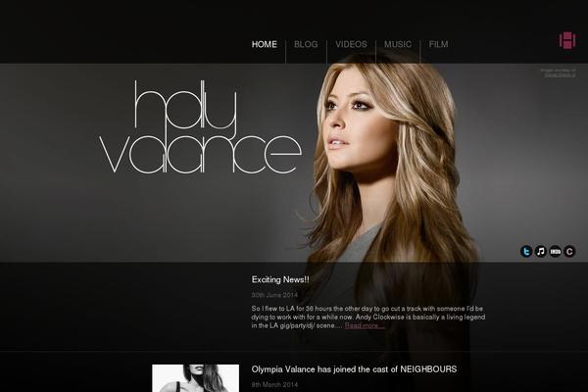Open the BLOG nav item
Image resolution: width=588 pixels, height=392 pixels.
pos(306,44)
